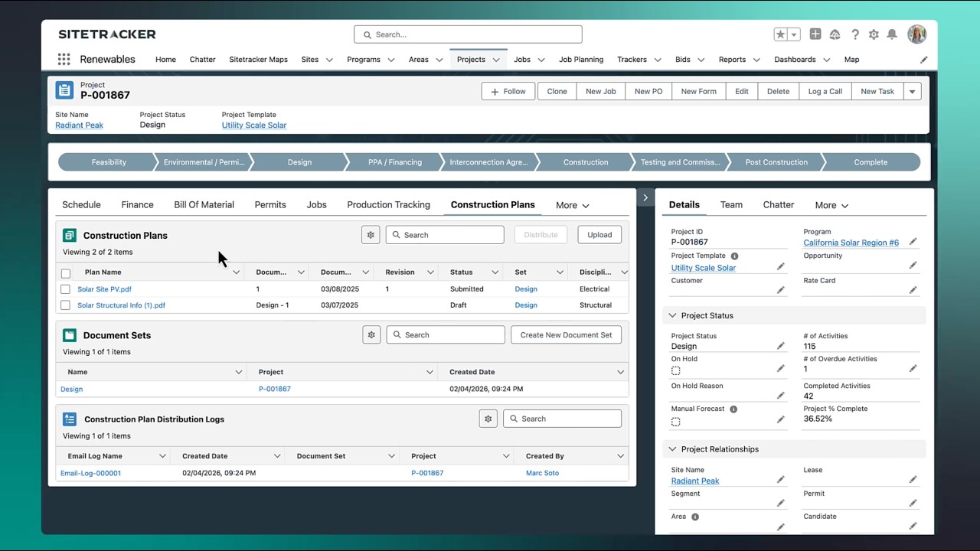
Task: Click the Trailhead guidance icon
Action: pyautogui.click(x=835, y=34)
